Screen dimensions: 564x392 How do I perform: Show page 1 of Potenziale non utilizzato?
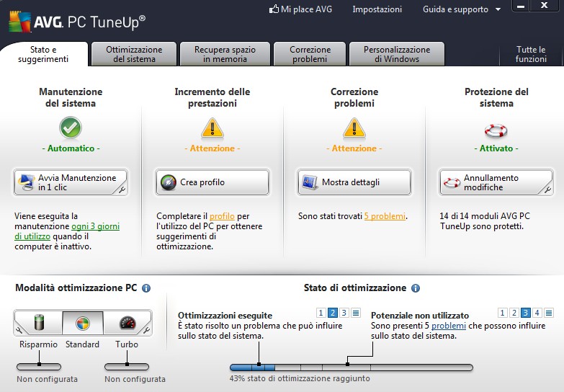tap(503, 313)
